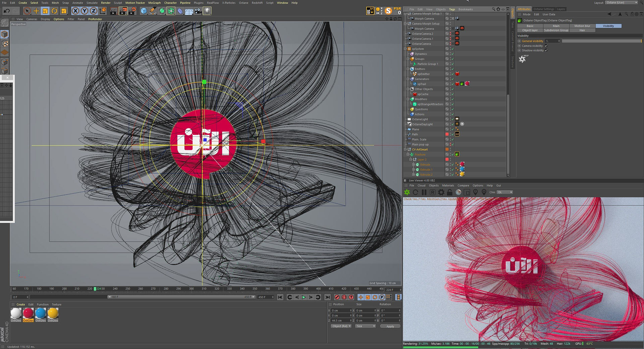Click the coordinate system icon
644x349 pixels.
pyautogui.click(x=103, y=11)
